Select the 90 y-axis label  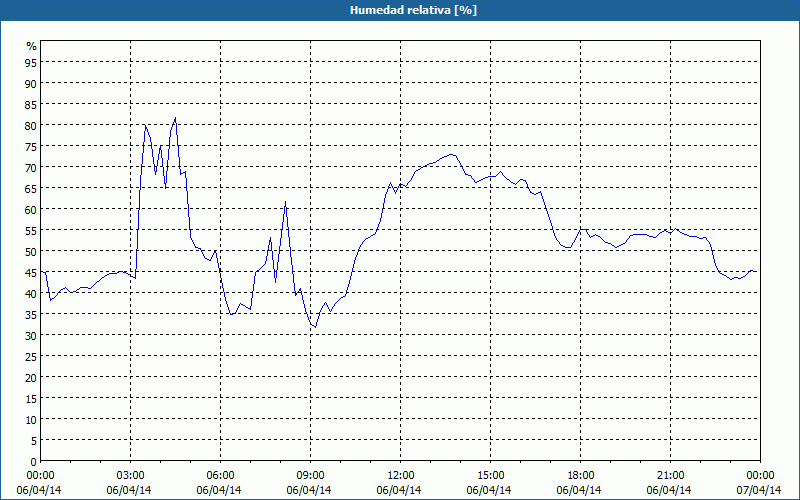pyautogui.click(x=31, y=84)
